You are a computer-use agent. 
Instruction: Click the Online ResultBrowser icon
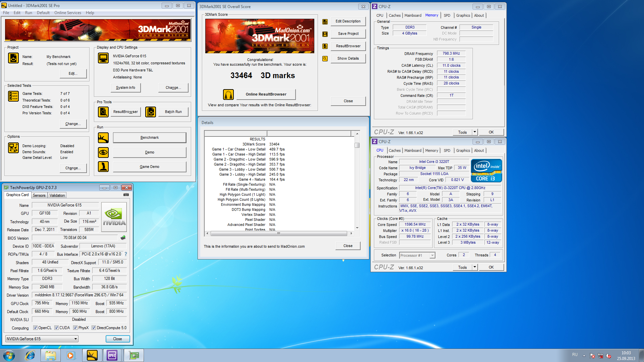228,95
